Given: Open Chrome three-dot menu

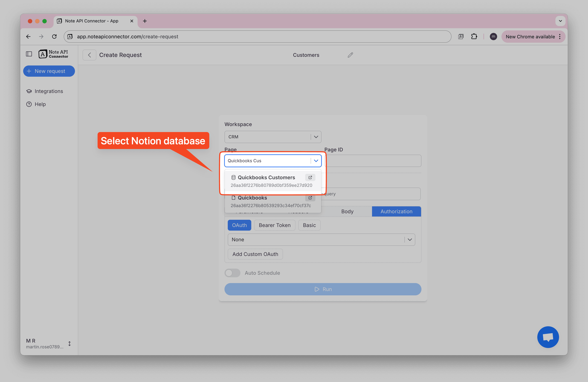Looking at the screenshot, I should (x=560, y=37).
